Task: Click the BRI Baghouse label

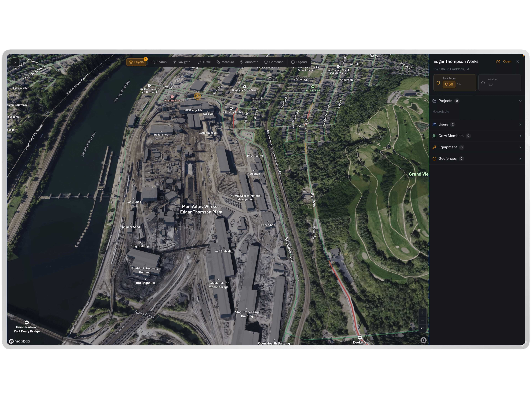Action: 146,283
